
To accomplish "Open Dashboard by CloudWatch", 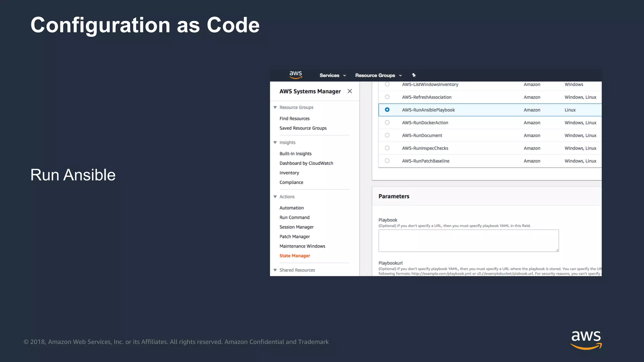I will (306, 163).
